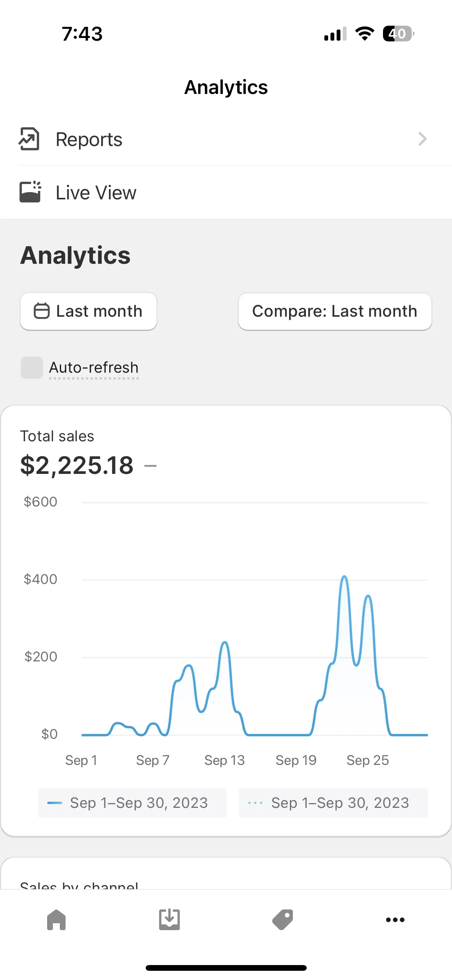Image resolution: width=452 pixels, height=980 pixels.
Task: Tap the $2,225.18 total sales amount
Action: pos(77,465)
